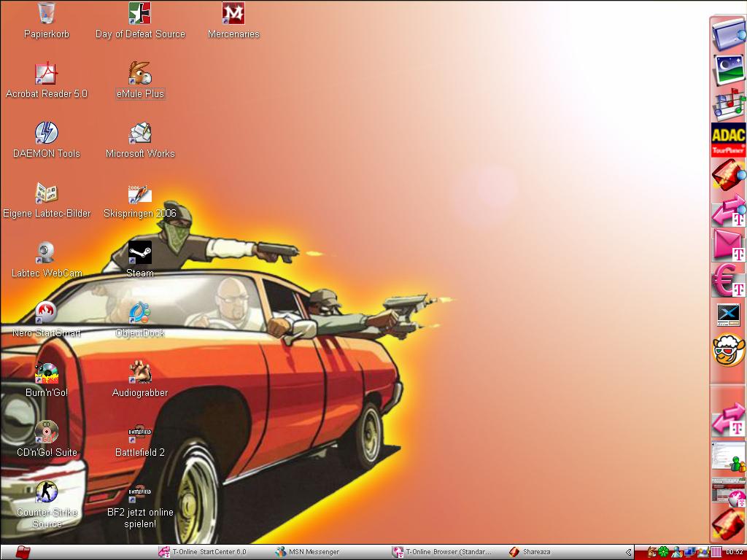
Task: Launch Battlefield 2 shortcut
Action: click(x=139, y=439)
